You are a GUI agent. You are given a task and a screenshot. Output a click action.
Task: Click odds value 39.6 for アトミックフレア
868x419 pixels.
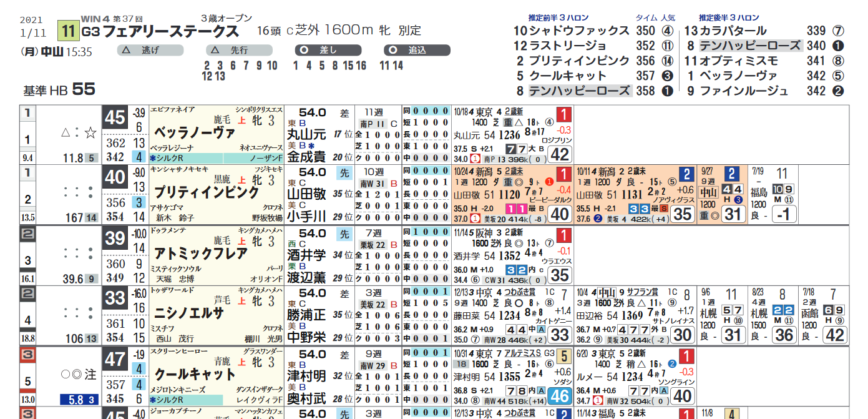72,279
